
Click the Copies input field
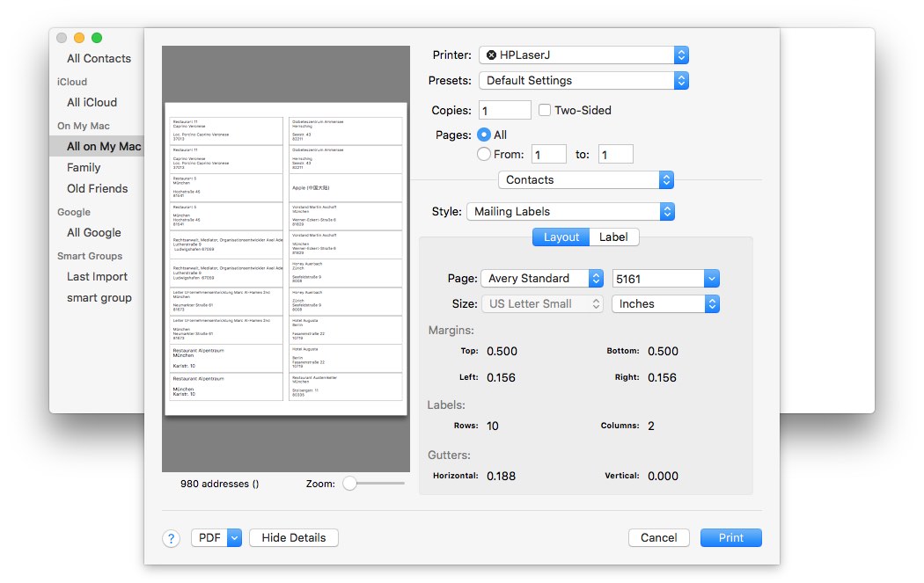505,111
